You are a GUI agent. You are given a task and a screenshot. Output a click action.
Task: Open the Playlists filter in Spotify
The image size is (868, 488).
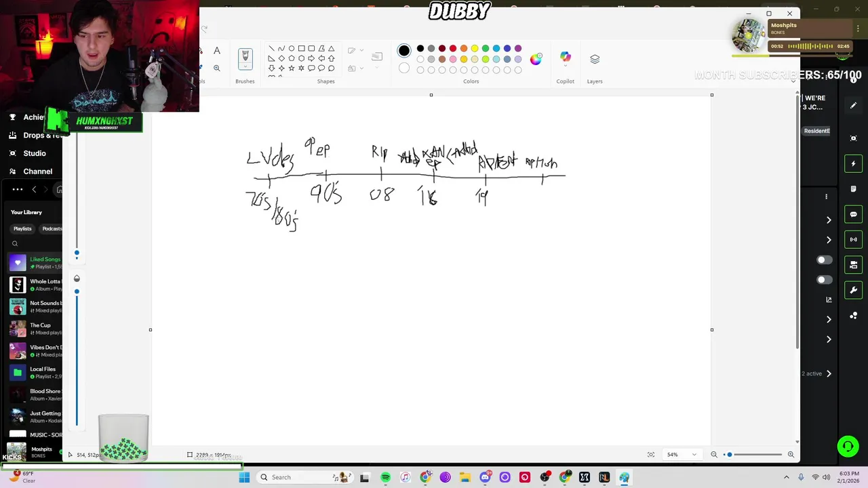tap(22, 229)
